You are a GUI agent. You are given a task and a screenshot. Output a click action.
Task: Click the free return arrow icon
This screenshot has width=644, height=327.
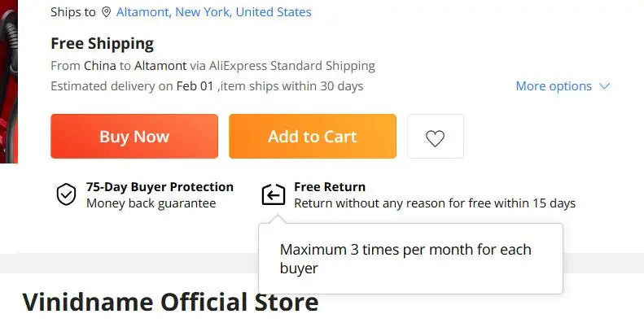274,195
